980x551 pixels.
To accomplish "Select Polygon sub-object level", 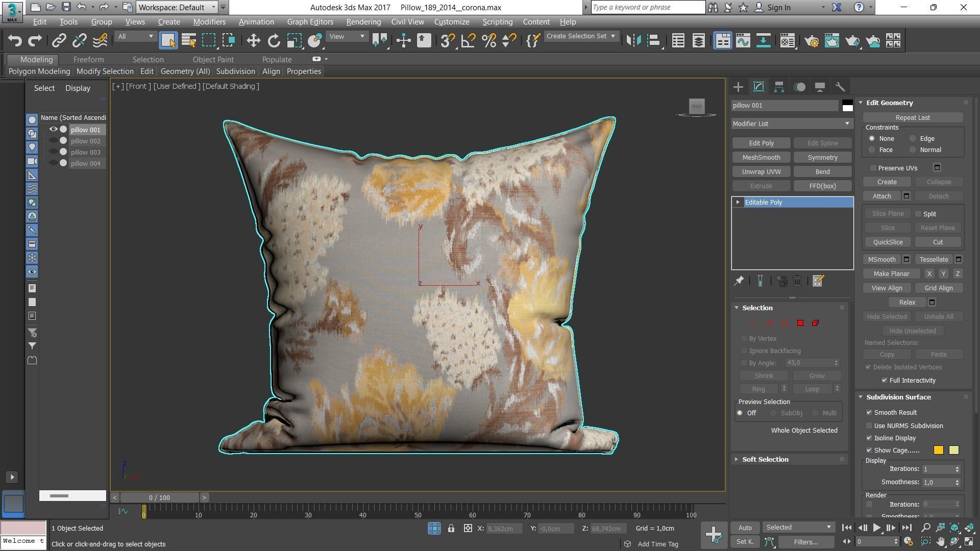I will point(800,323).
